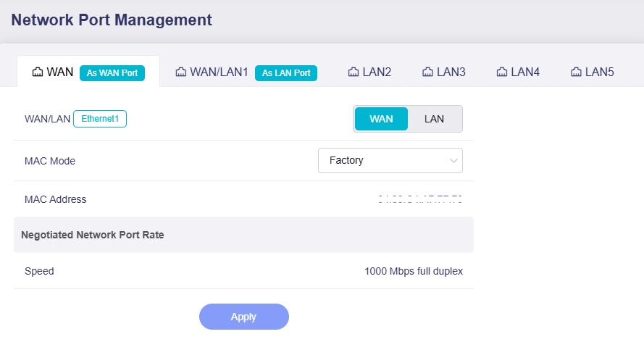Viewport: 644px width, 342px height.
Task: Click the port icon beside LAN2
Action: pyautogui.click(x=354, y=72)
